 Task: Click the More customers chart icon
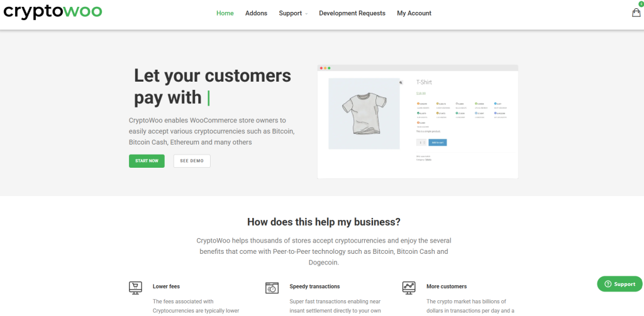[409, 288]
